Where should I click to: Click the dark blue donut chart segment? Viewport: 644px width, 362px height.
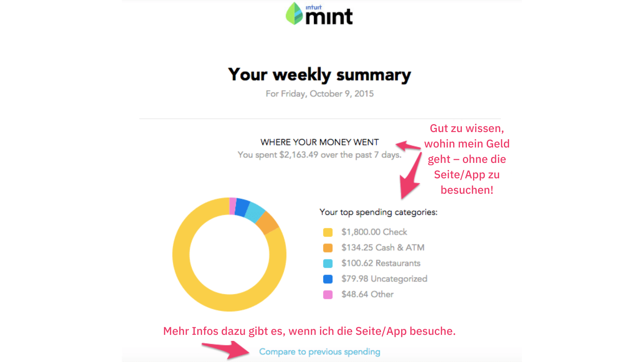click(x=242, y=207)
